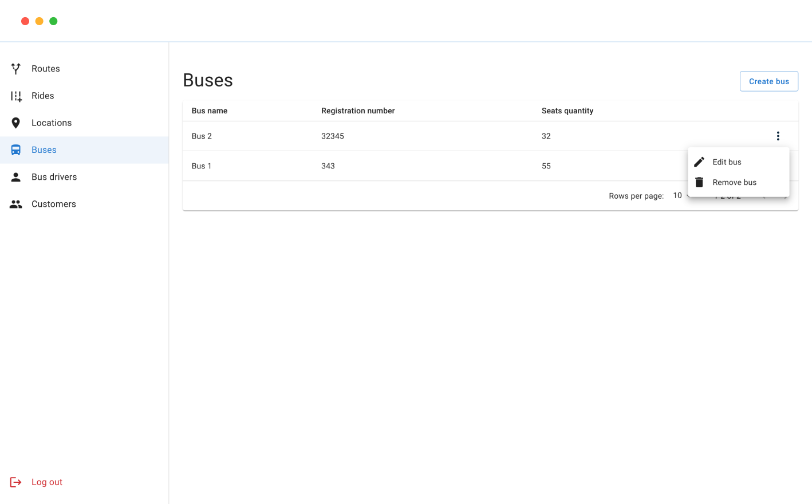Image resolution: width=812 pixels, height=504 pixels.
Task: Select the Bus name column header
Action: (x=210, y=111)
